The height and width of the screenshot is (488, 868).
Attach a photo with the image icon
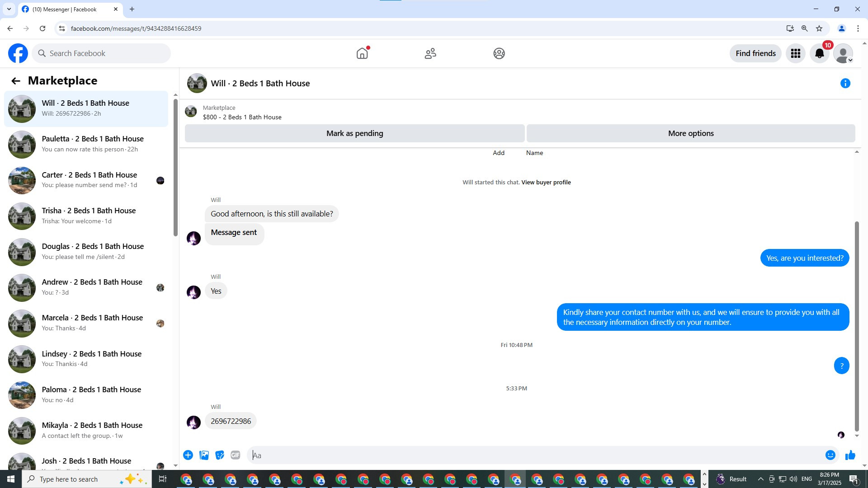[204, 455]
